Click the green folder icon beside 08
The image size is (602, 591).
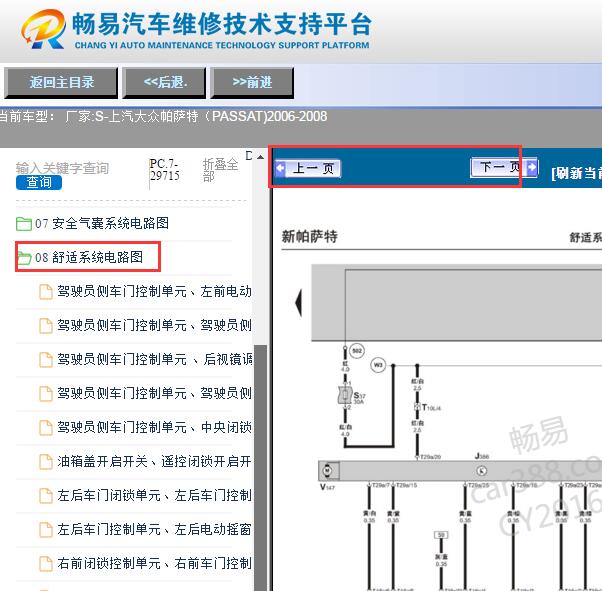pyautogui.click(x=24, y=258)
